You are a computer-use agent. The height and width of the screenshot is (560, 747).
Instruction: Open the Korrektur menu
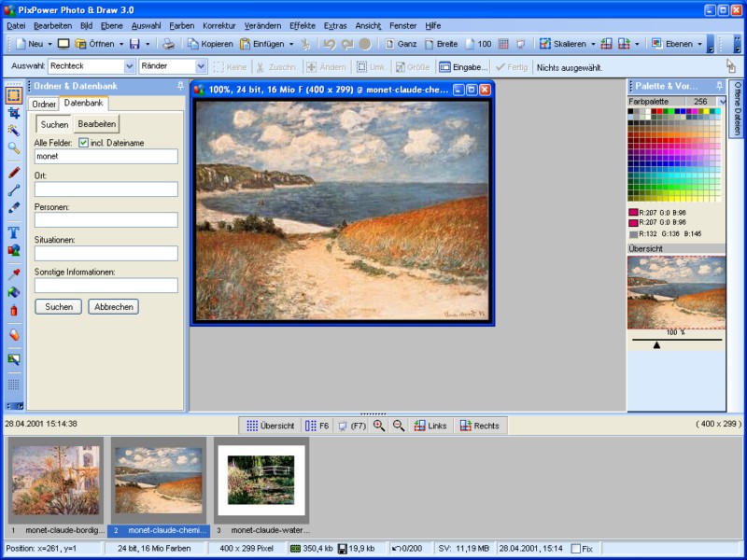click(219, 26)
